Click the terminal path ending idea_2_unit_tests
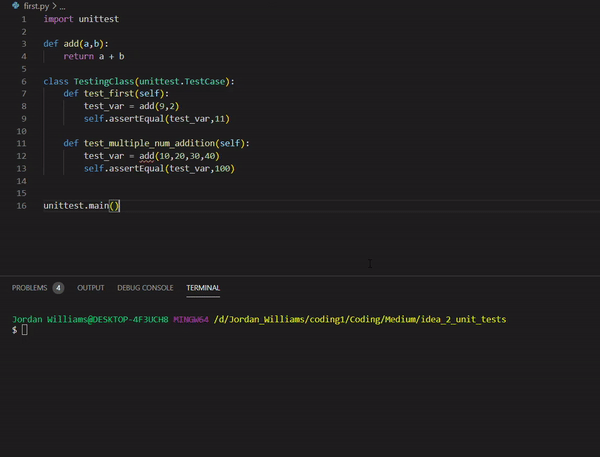Viewport: 600px width, 457px height. click(360, 319)
